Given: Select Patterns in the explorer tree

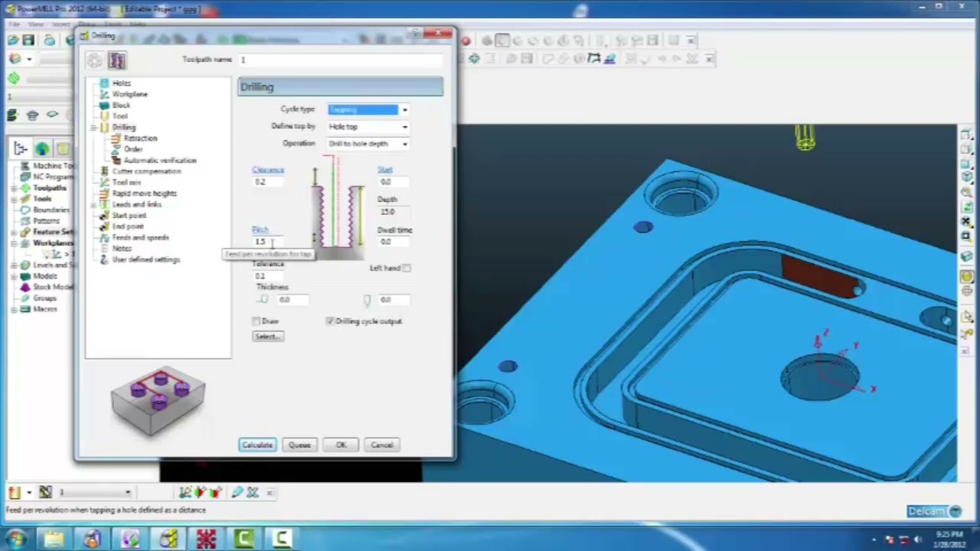Looking at the screenshot, I should click(x=46, y=221).
